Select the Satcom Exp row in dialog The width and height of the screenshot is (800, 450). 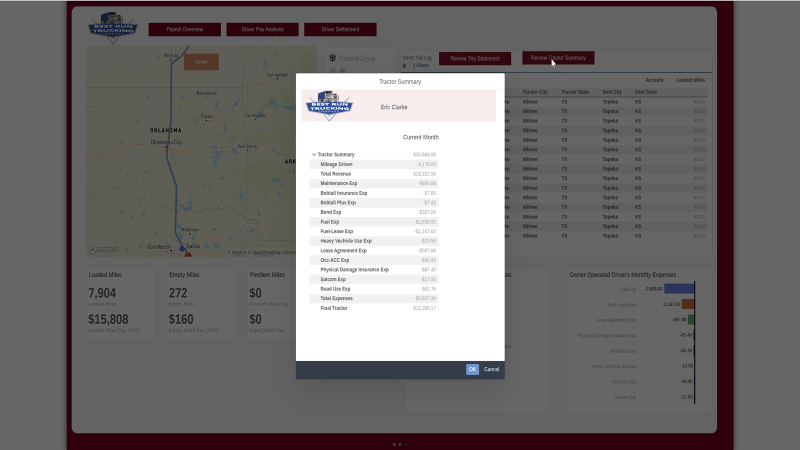click(373, 279)
